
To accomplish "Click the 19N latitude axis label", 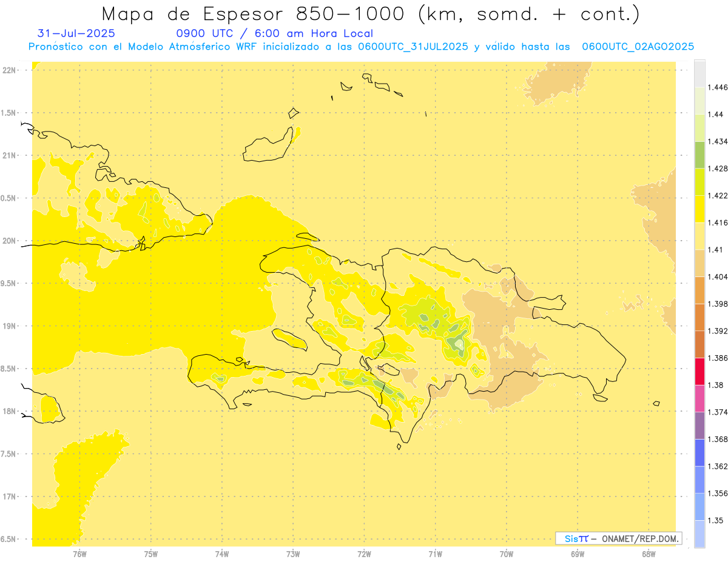I will (9, 326).
